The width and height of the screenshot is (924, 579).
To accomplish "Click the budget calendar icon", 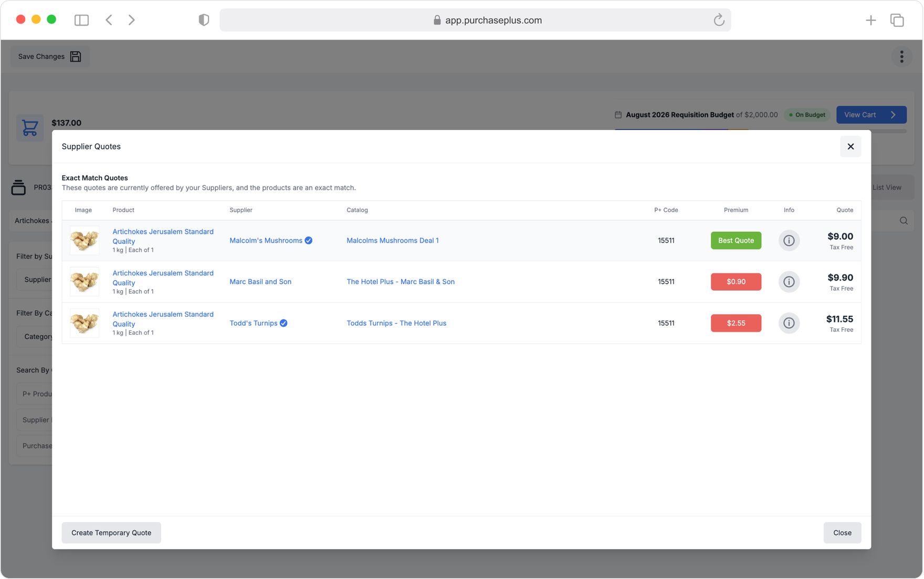I will tap(618, 115).
